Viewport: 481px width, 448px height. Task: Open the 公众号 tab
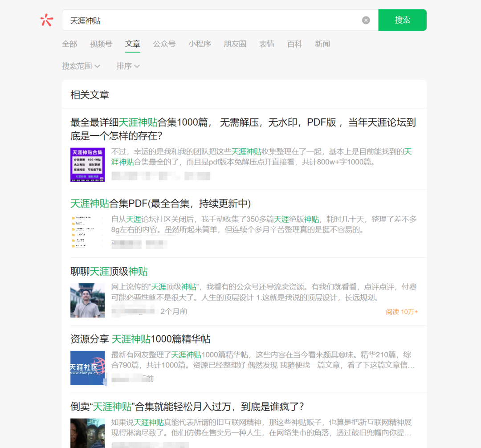(x=164, y=44)
